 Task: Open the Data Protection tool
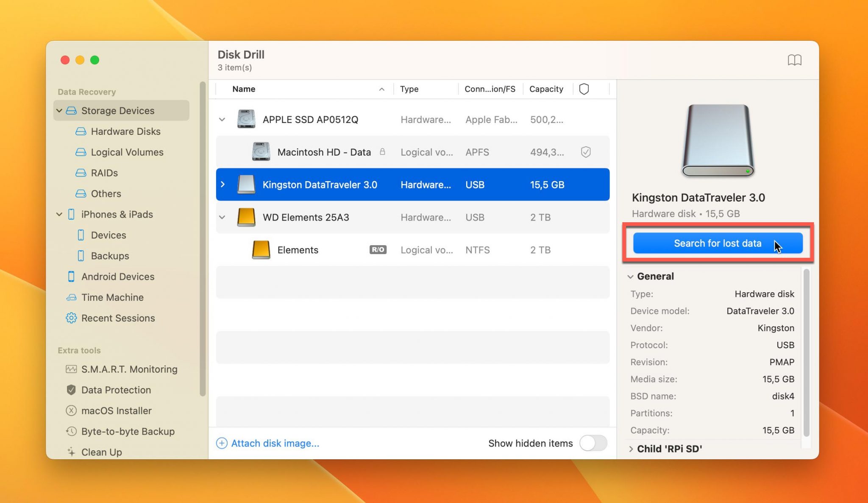[x=116, y=390]
